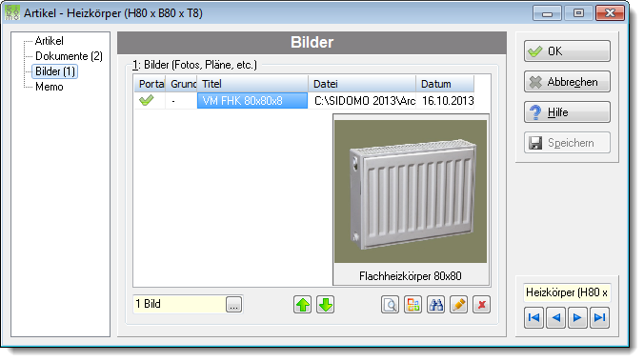Click the red X delete icon
This screenshot has height=362, width=644.
[481, 305]
